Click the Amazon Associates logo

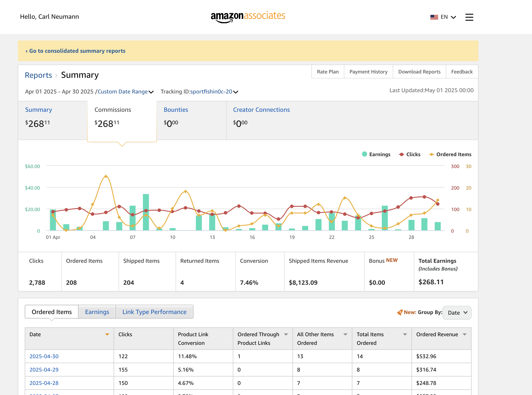click(x=248, y=17)
